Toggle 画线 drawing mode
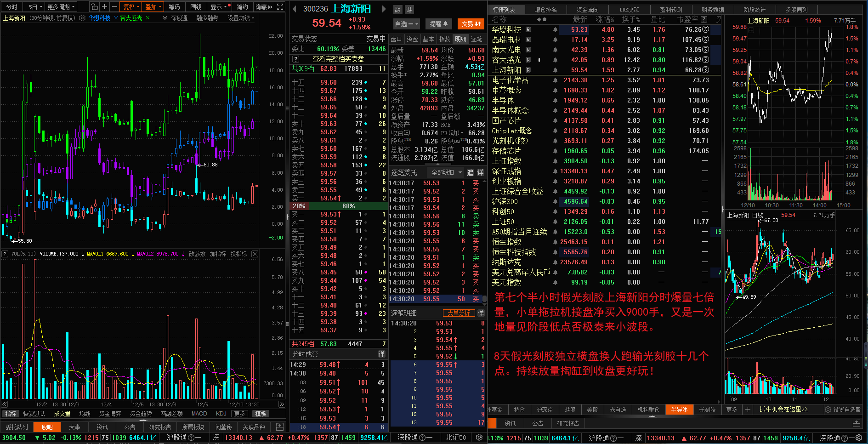 click(196, 7)
